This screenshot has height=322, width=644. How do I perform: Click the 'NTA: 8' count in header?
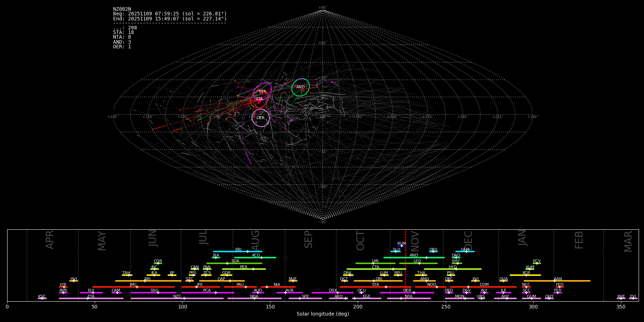[122, 37]
